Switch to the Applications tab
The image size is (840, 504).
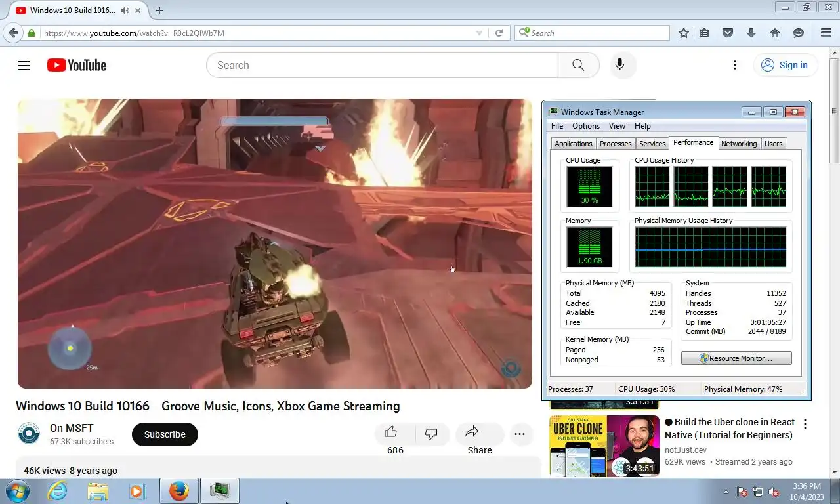[574, 144]
